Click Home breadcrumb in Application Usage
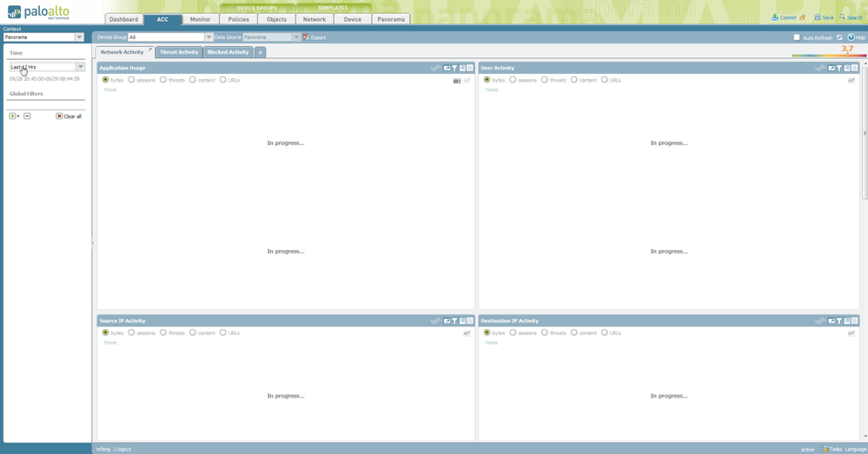The image size is (868, 454). tap(110, 89)
